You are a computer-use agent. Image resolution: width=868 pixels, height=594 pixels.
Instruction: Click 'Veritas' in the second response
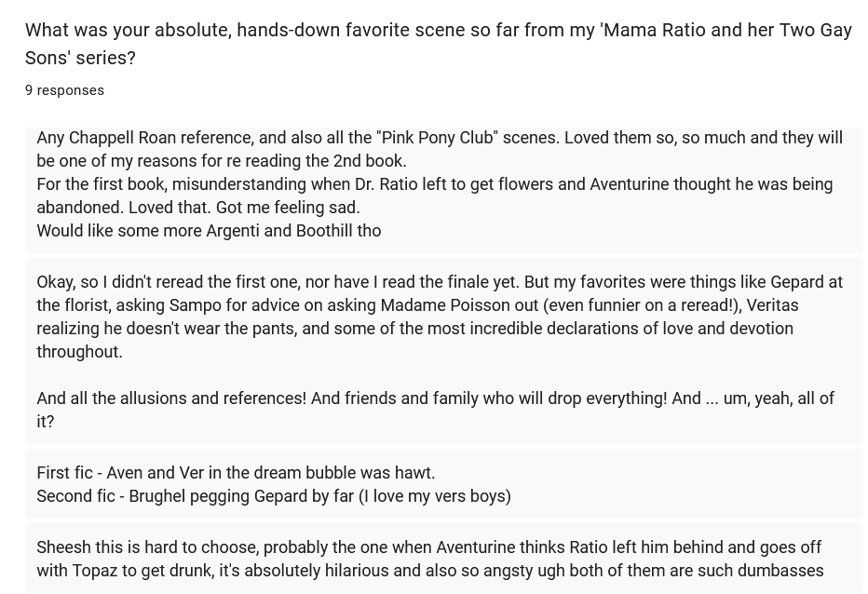[772, 305]
